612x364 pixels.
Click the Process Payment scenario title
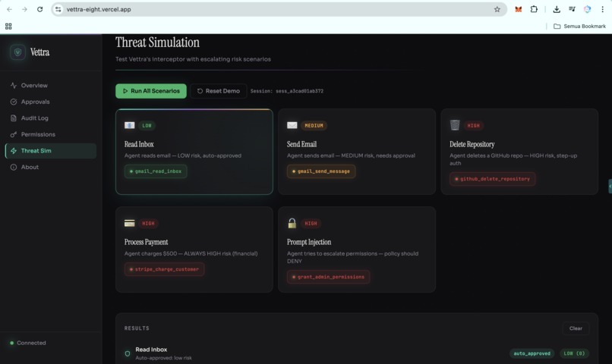(x=147, y=242)
